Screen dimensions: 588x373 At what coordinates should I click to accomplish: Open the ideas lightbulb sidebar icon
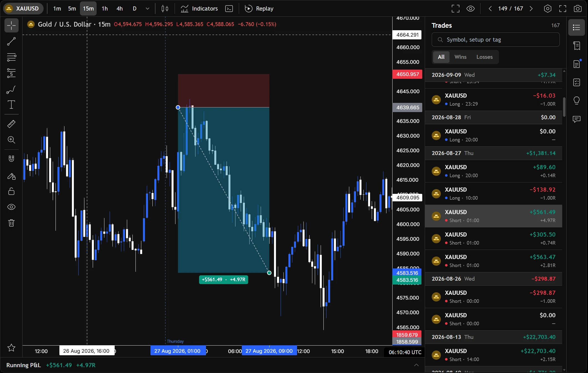[x=577, y=101]
